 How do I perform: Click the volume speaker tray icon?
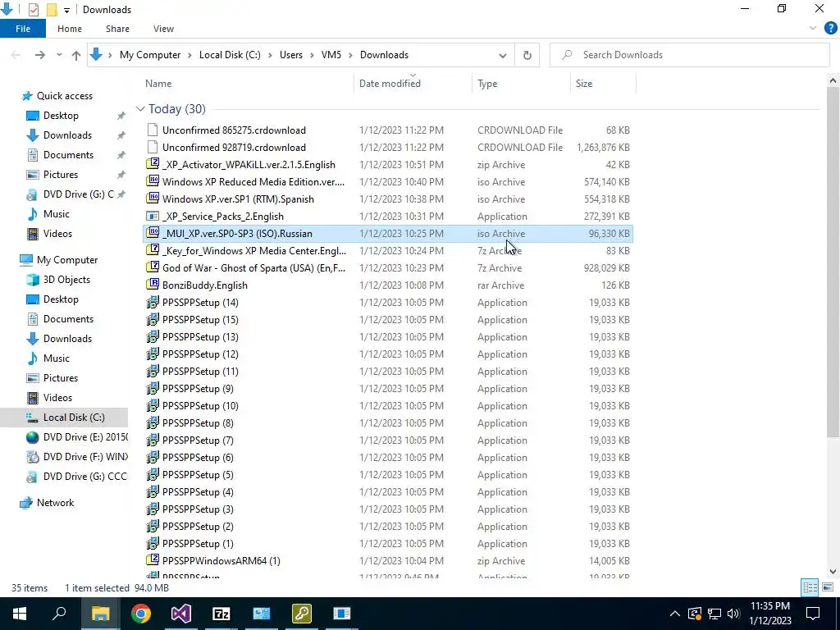tap(733, 614)
